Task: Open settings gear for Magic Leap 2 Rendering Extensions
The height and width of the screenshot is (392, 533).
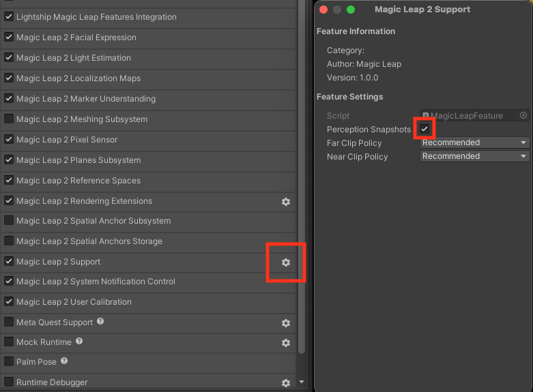Action: coord(286,202)
